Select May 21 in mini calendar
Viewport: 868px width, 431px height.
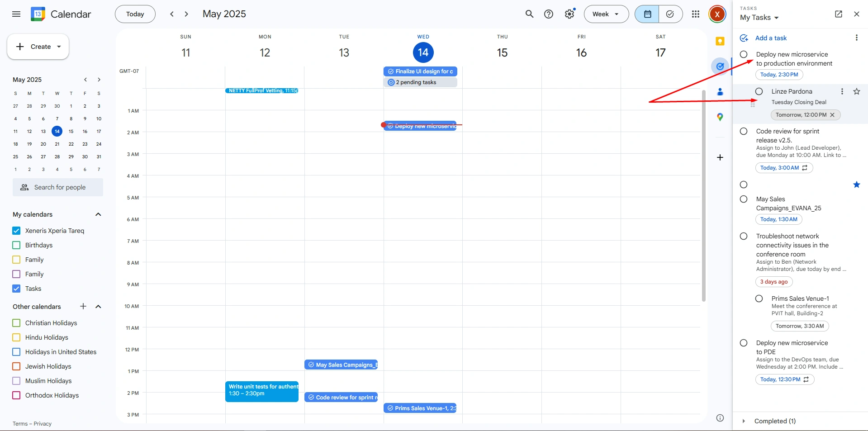tap(57, 144)
